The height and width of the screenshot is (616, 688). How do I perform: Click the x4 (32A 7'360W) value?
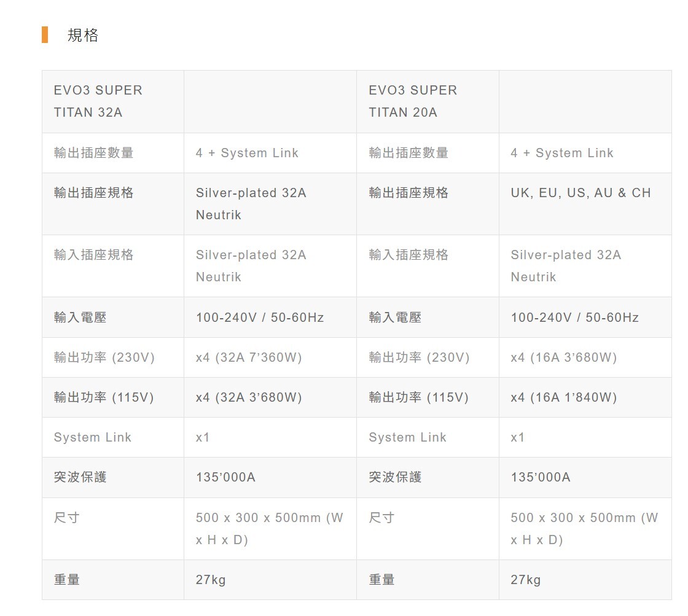click(249, 357)
